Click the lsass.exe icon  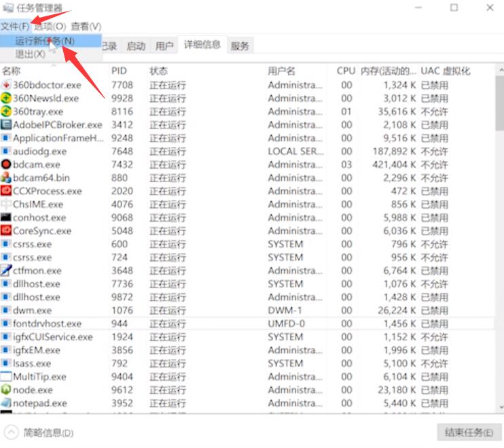click(x=5, y=363)
